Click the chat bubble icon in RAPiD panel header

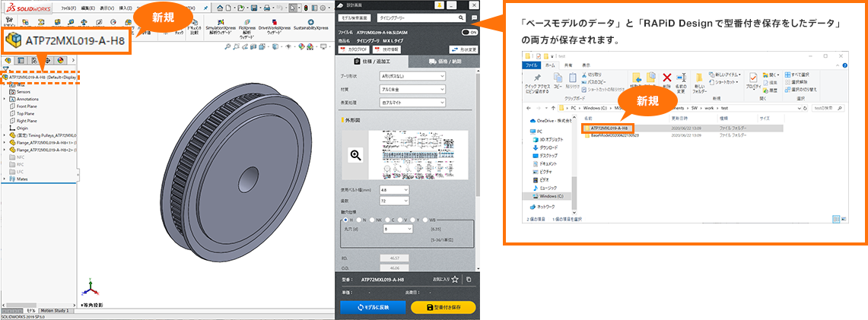(x=475, y=17)
